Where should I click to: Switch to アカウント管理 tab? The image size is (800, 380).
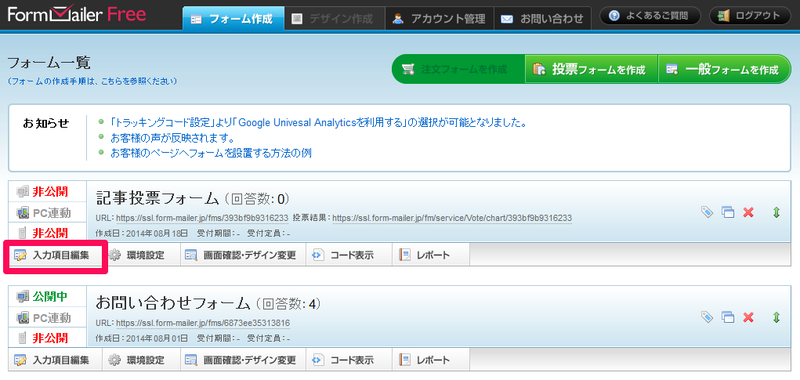pos(439,19)
